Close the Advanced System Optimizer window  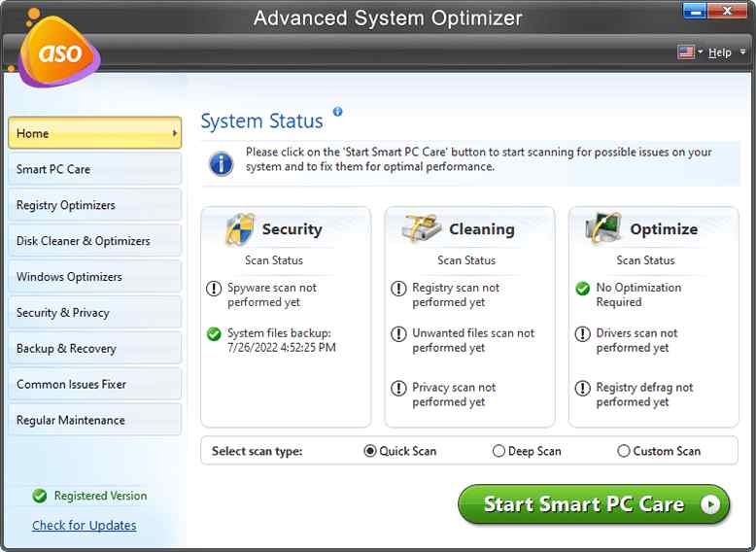(727, 11)
